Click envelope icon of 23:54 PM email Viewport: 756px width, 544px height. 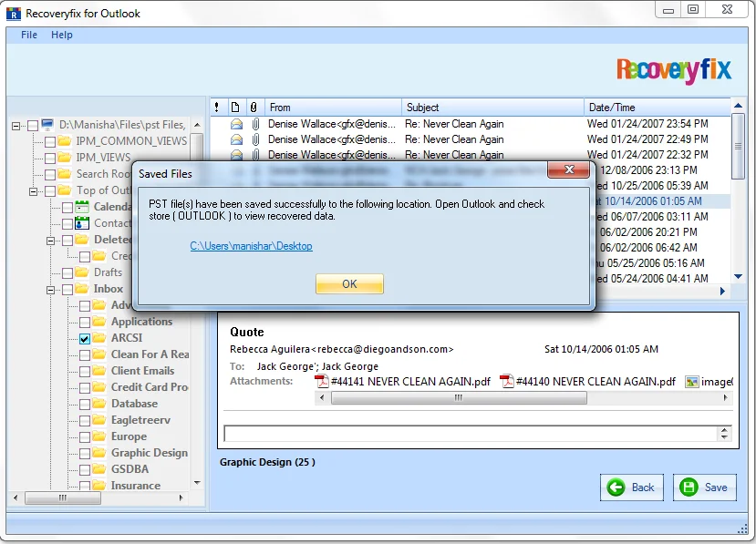click(x=236, y=124)
